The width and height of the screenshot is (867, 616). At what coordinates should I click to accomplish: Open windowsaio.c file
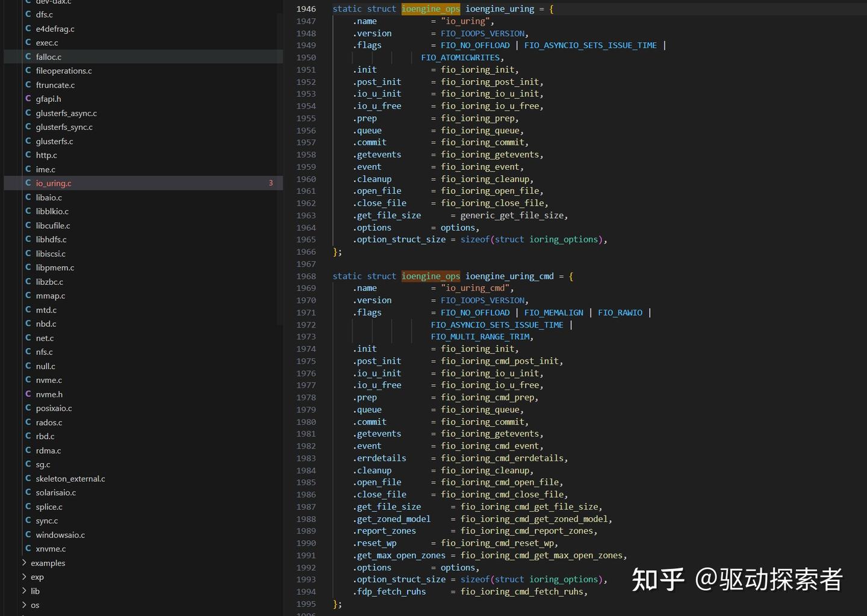pyautogui.click(x=60, y=535)
